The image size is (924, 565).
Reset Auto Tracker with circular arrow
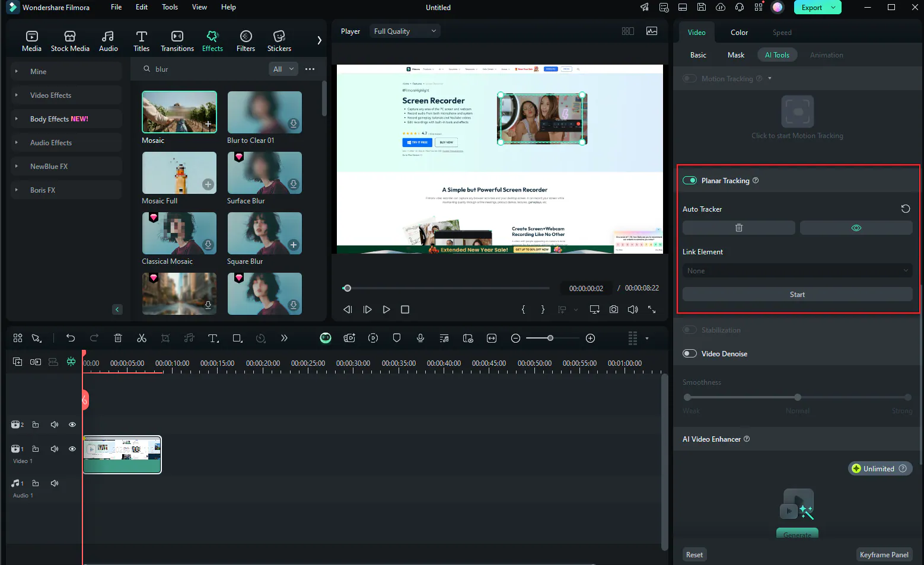906,209
